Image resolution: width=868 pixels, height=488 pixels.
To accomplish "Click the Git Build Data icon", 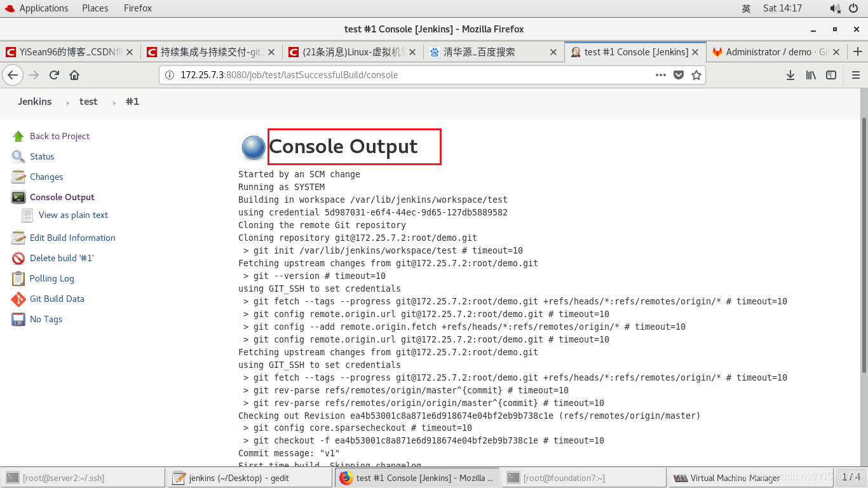I will click(x=18, y=299).
